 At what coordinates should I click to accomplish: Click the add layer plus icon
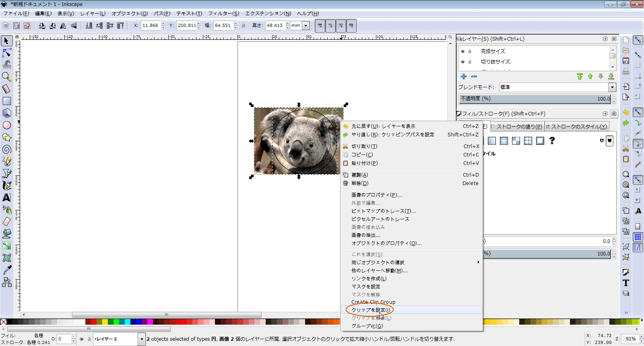coord(464,76)
